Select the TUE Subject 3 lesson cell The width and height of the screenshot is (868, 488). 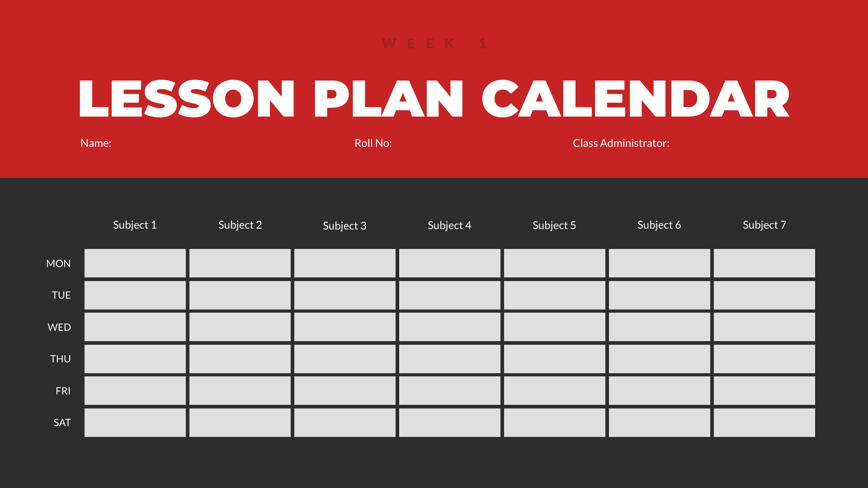[344, 295]
